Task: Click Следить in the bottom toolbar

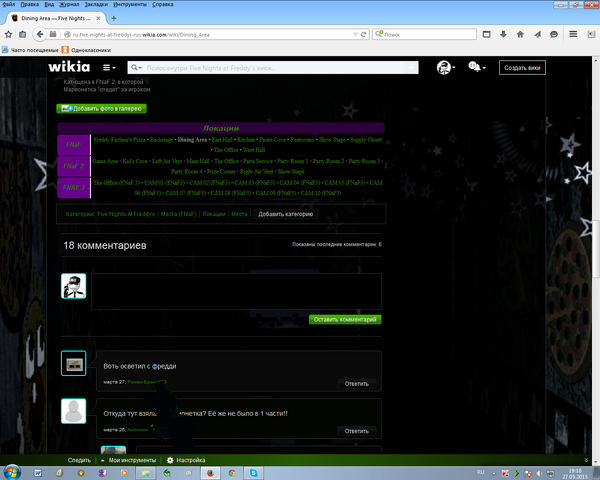Action: [79, 460]
